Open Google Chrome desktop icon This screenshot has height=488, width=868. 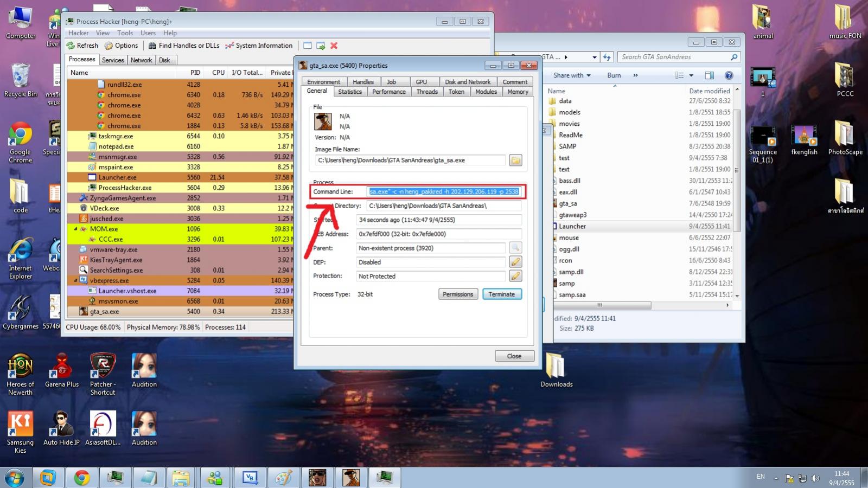(x=20, y=143)
